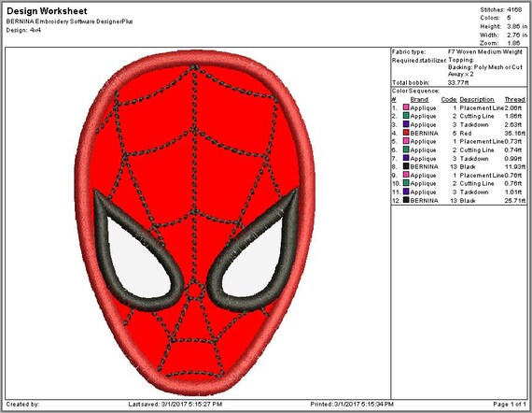This screenshot has height=413, width=532.
Task: Pick the green swatch in color row 6
Action: (x=406, y=150)
